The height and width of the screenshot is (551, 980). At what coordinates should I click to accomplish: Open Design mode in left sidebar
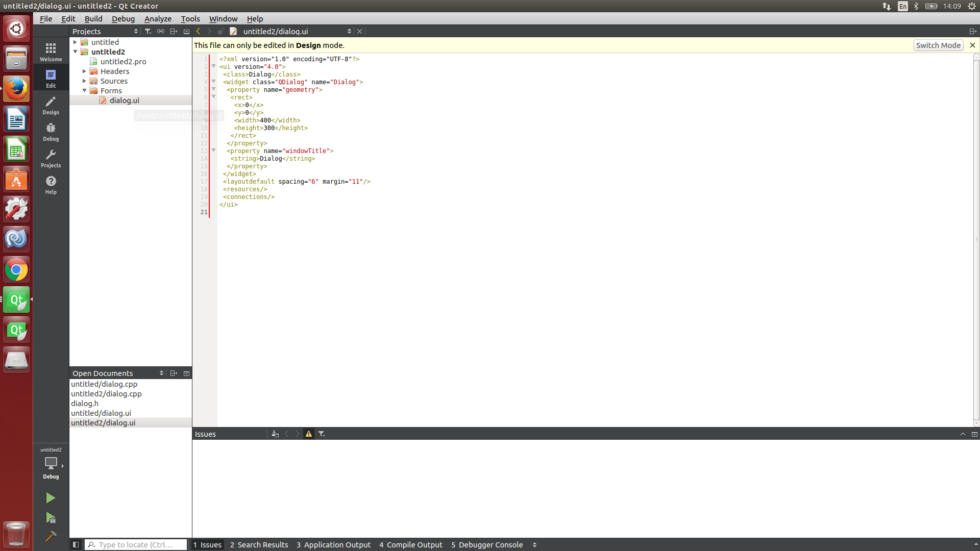click(51, 105)
